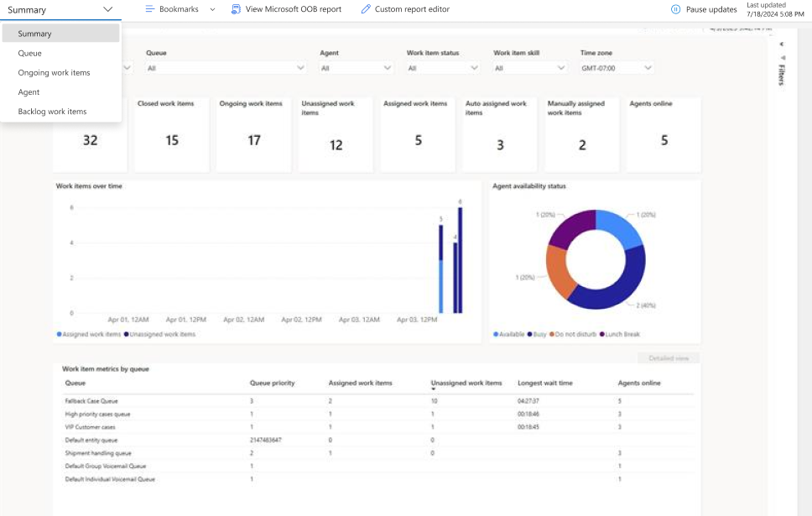
Task: Click Pause updates
Action: pyautogui.click(x=711, y=9)
